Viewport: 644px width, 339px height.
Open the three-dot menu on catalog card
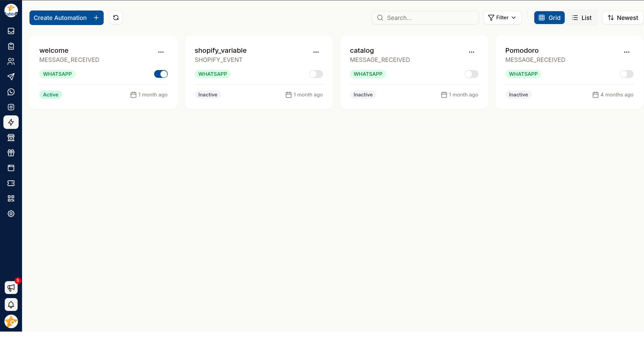472,52
